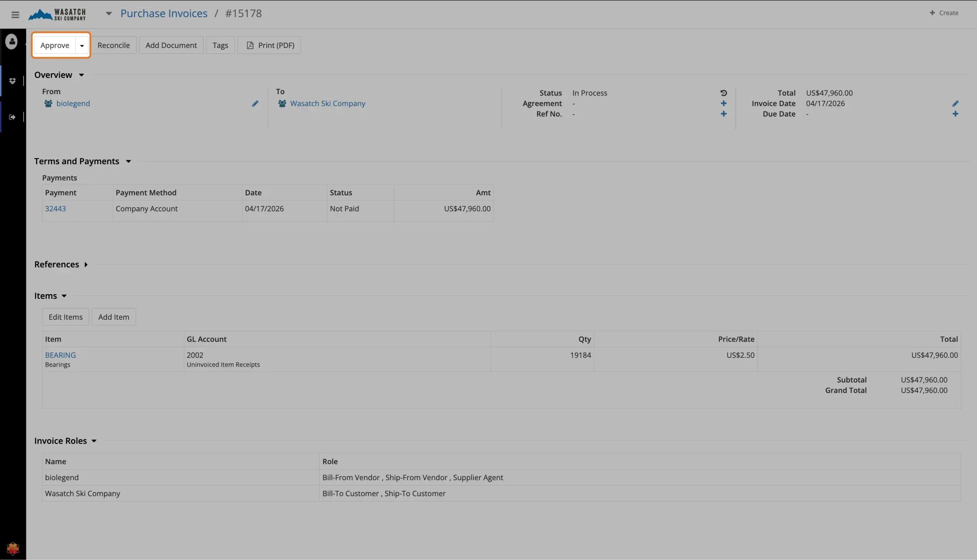Click the Wasatch Ski Company logo
This screenshot has width=977, height=560.
pos(57,14)
